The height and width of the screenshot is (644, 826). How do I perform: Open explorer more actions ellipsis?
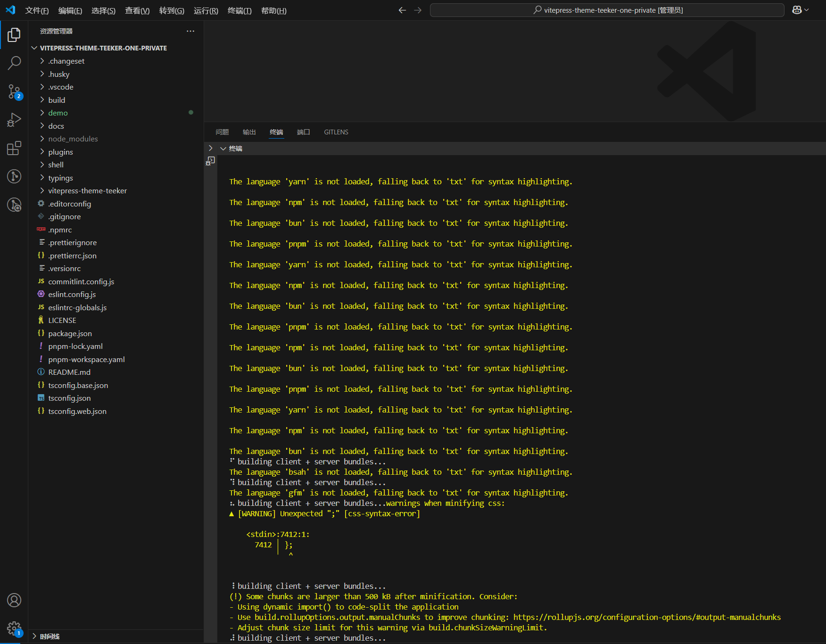click(190, 31)
